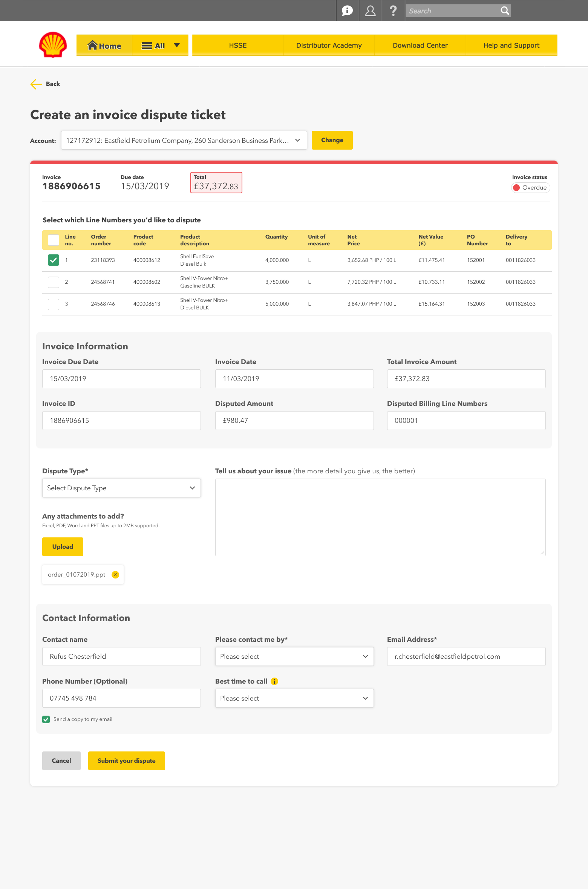Click the Invoice Date field
588x889 pixels.
click(294, 379)
